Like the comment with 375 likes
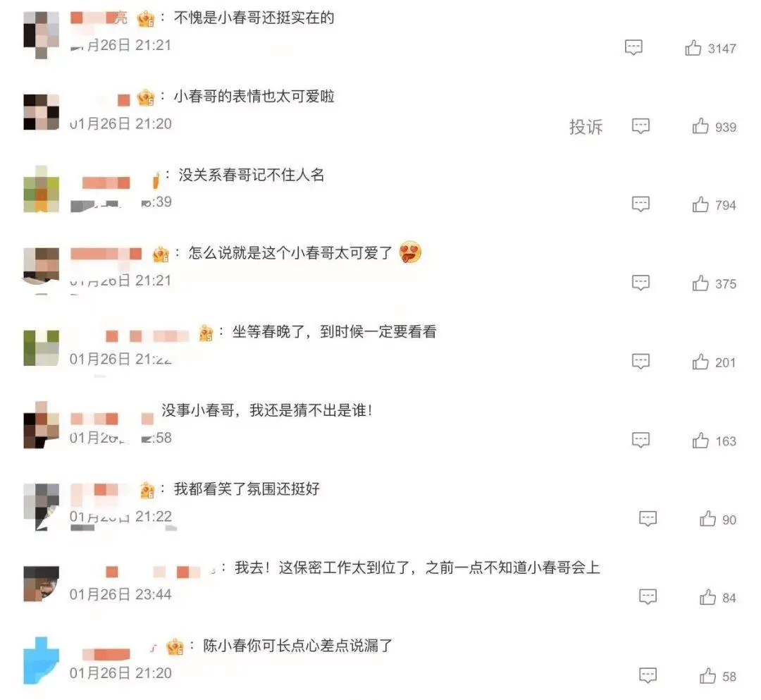The image size is (761, 700). coord(700,283)
